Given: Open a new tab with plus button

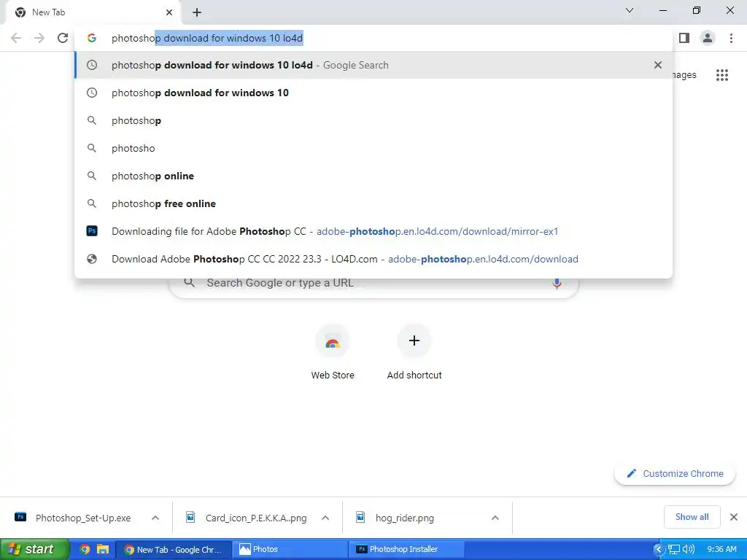Looking at the screenshot, I should click(x=197, y=12).
